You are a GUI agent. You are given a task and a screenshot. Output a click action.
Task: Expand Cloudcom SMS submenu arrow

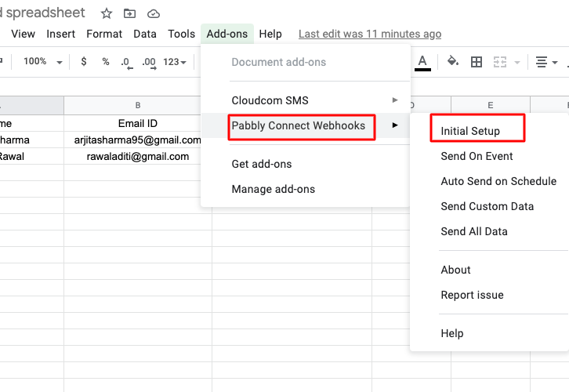[395, 100]
